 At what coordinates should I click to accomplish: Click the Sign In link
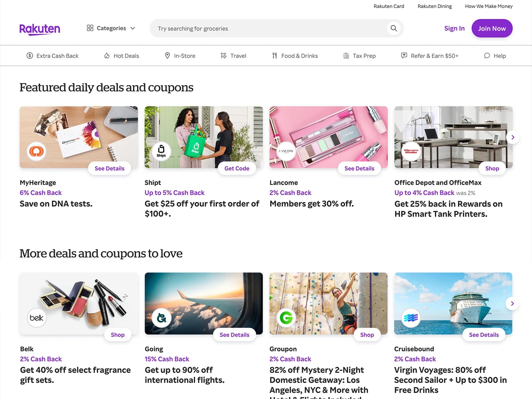click(x=454, y=28)
